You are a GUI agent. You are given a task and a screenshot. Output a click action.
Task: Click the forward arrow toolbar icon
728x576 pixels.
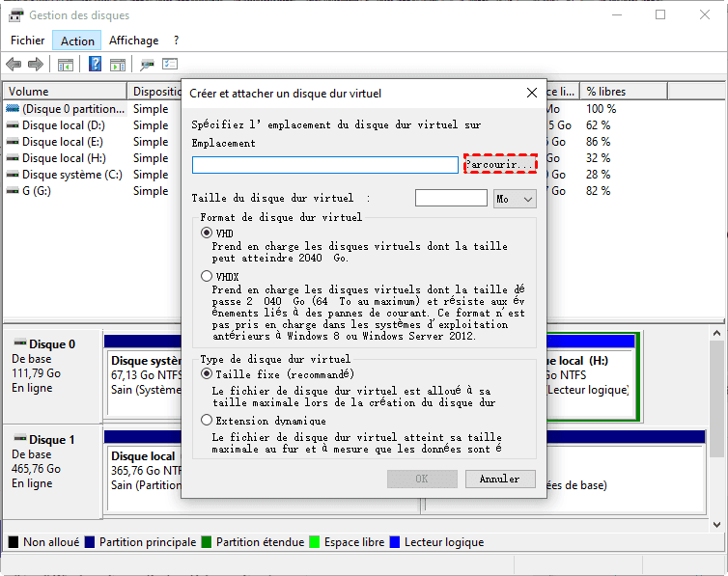(36, 65)
